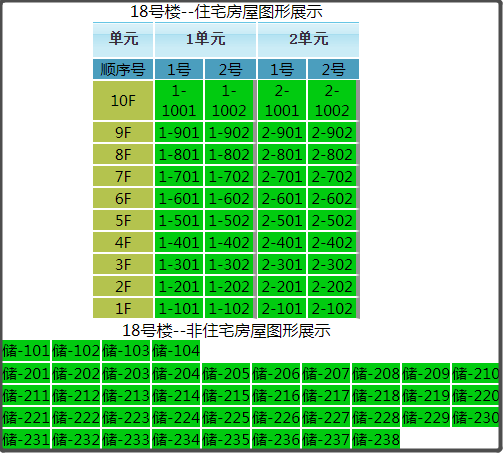504x454 pixels.
Task: Click storage unit 储-219
Action: click(x=426, y=395)
